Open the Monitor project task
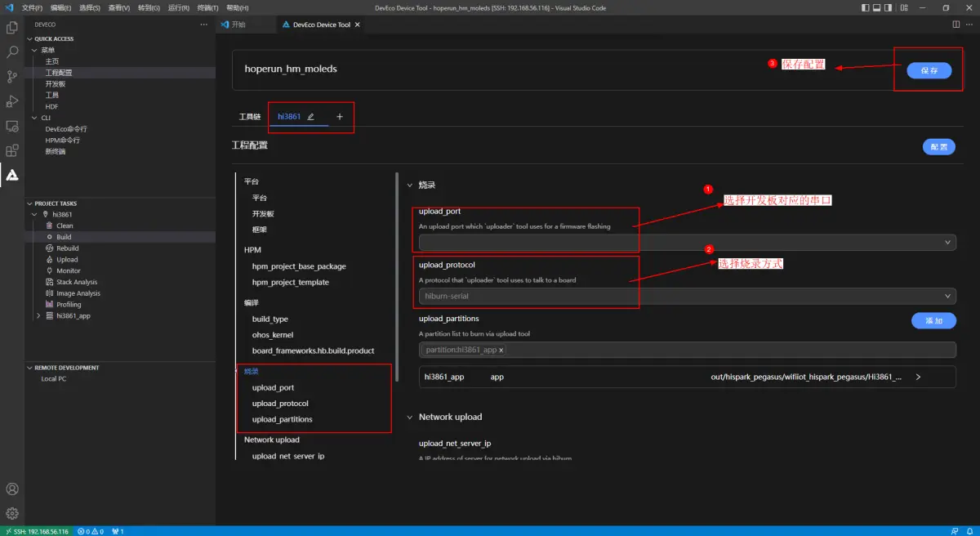The height and width of the screenshot is (536, 980). tap(69, 270)
